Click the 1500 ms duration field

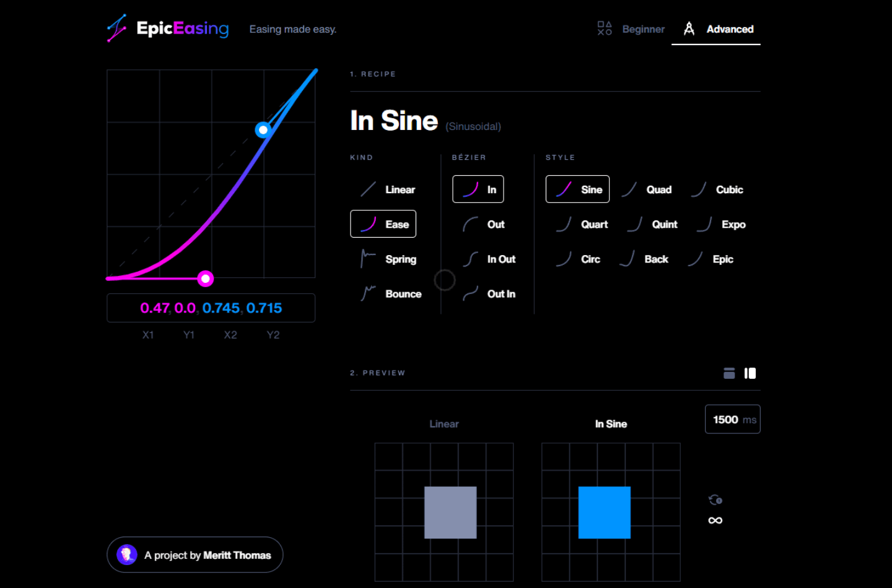(733, 419)
